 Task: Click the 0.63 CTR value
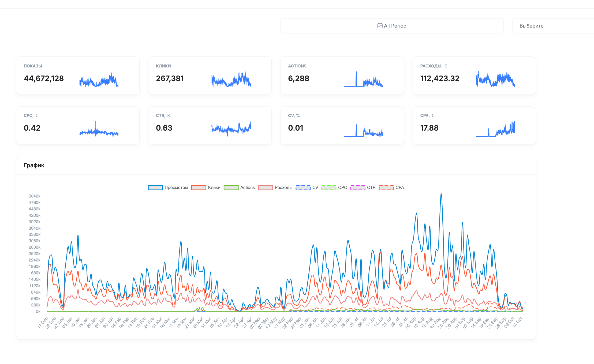coord(164,128)
